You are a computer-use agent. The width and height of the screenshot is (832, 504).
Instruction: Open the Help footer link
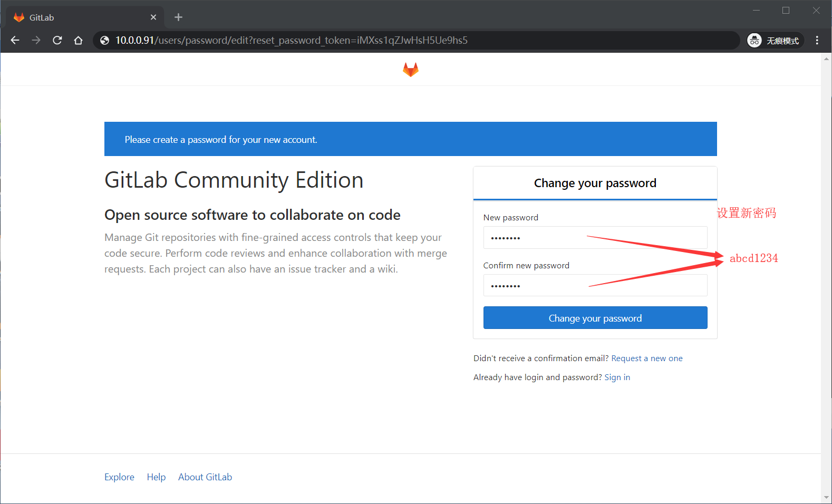pyautogui.click(x=156, y=477)
